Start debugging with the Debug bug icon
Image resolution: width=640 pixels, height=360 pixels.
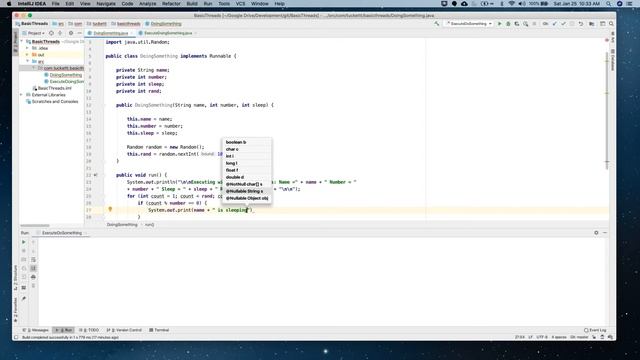508,24
